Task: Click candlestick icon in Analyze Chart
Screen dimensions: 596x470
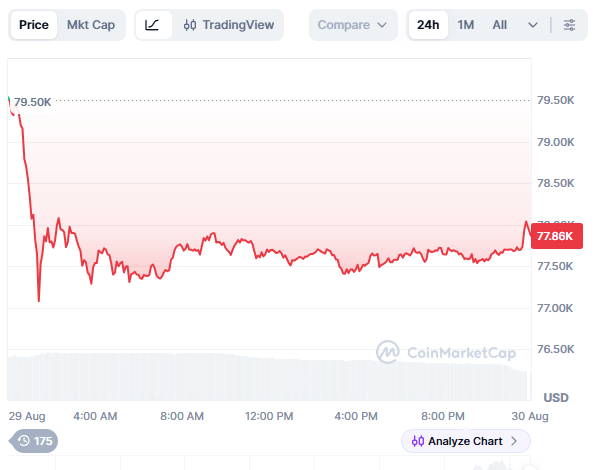Action: click(x=418, y=441)
